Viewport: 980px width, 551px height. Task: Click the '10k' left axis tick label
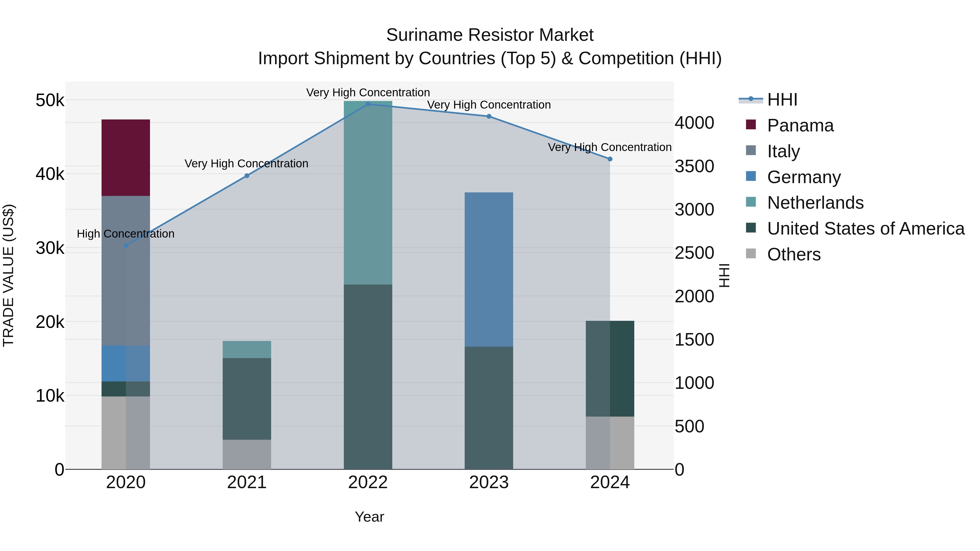[50, 396]
